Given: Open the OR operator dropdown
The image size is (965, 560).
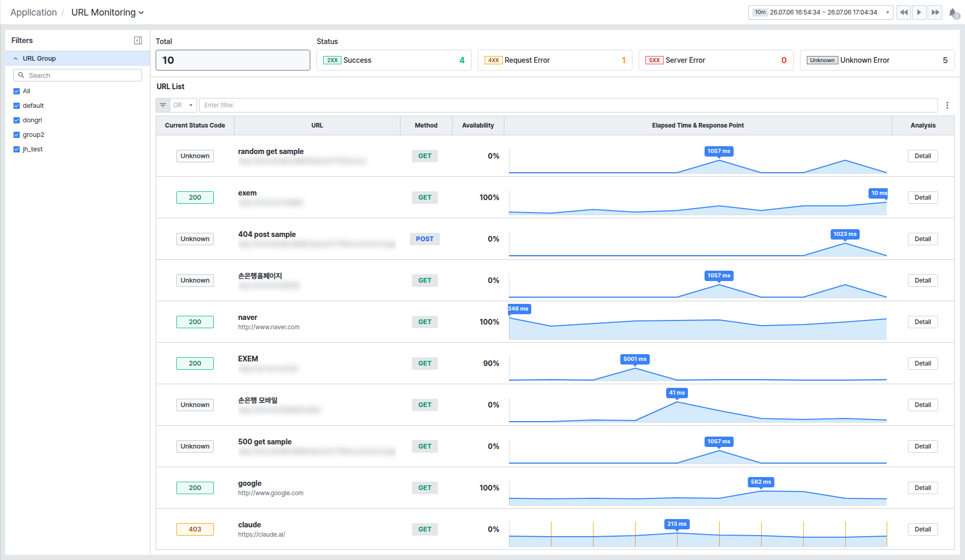Looking at the screenshot, I should tap(184, 105).
